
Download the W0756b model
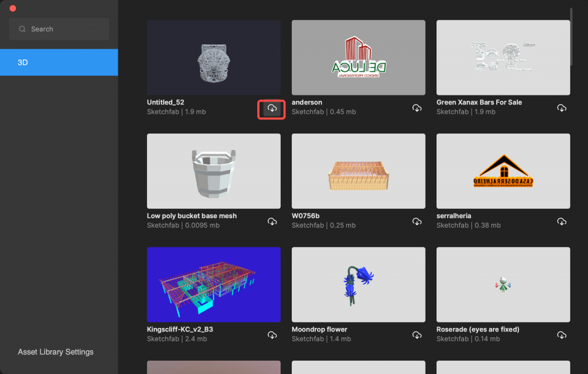(x=417, y=222)
